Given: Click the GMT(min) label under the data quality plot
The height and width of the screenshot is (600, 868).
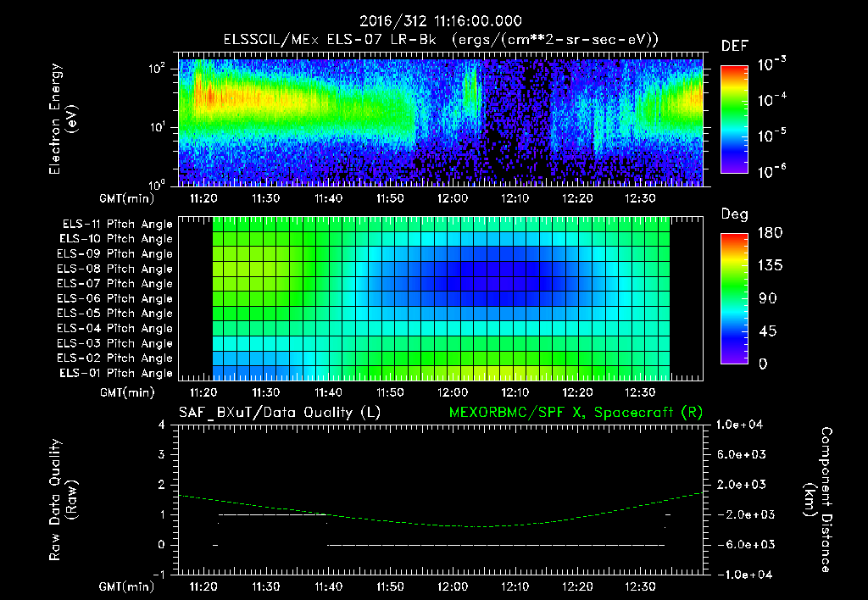Looking at the screenshot, I should click(127, 587).
